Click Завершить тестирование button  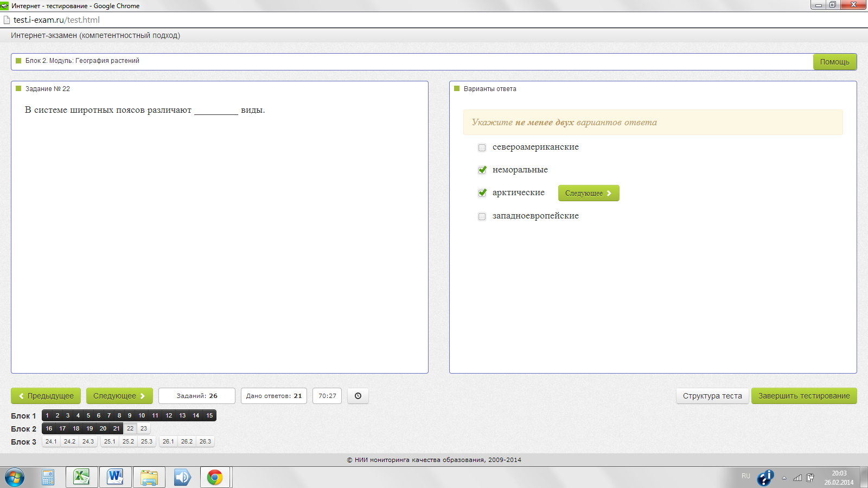click(804, 396)
